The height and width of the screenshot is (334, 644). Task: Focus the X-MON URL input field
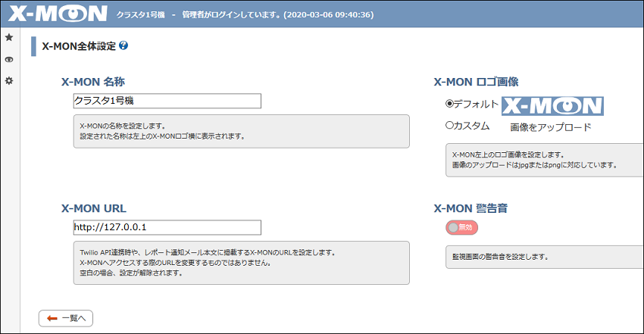pos(167,227)
